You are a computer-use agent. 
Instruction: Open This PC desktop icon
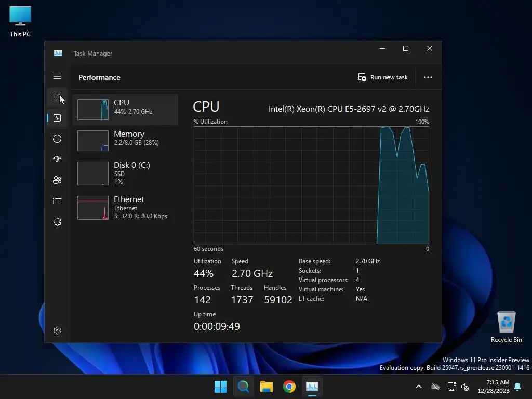click(20, 21)
